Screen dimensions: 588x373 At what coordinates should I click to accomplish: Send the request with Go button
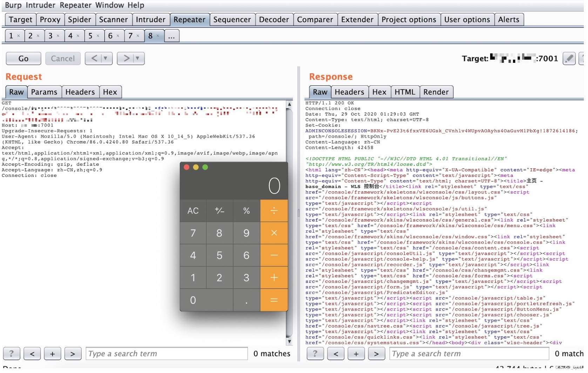click(24, 59)
